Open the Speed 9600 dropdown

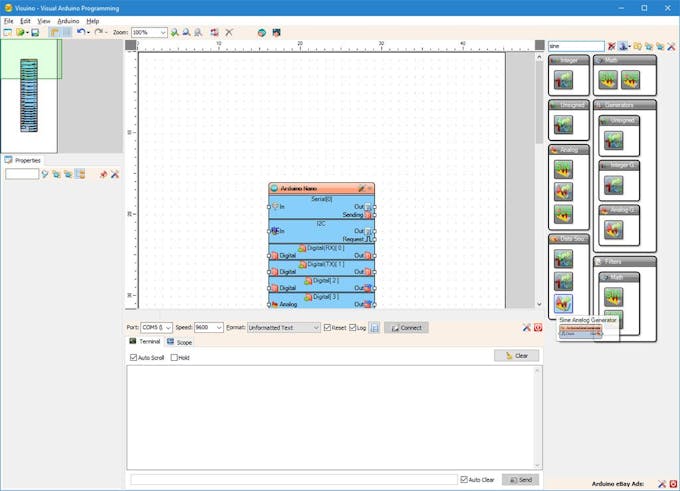point(219,327)
